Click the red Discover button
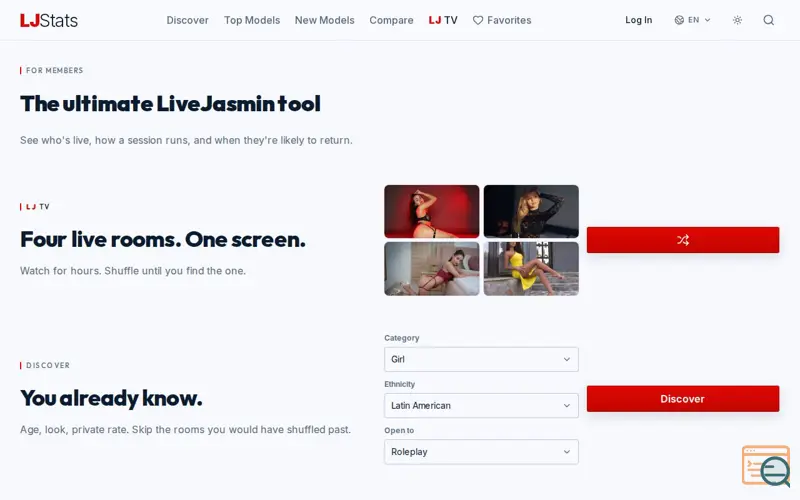 coord(683,398)
